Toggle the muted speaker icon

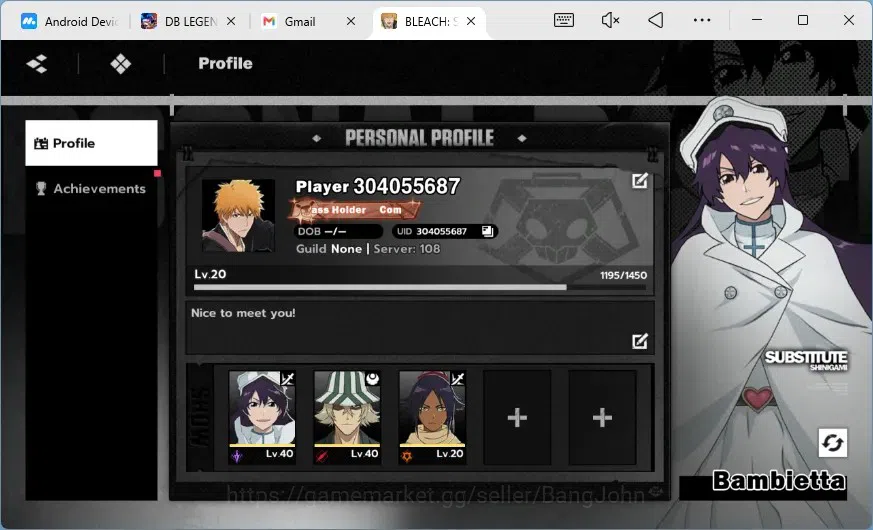click(610, 21)
